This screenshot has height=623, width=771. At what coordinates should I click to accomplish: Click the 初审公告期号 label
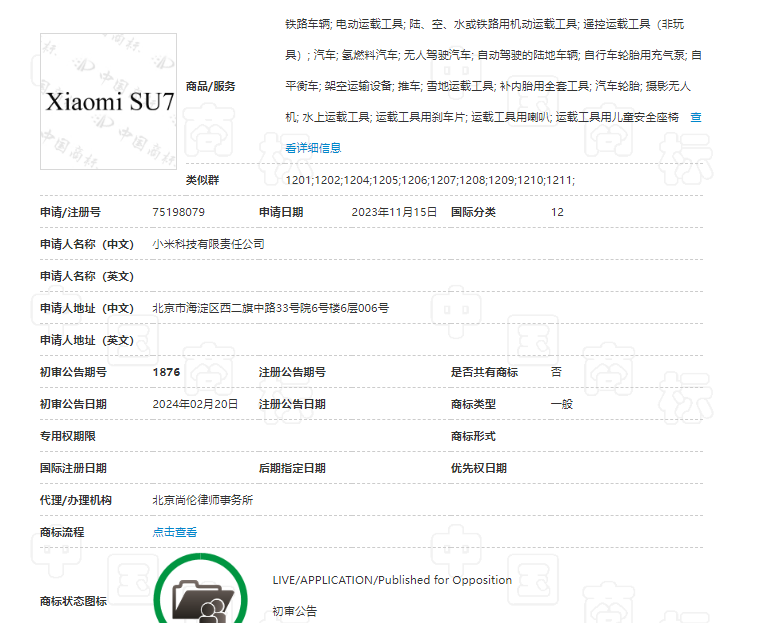click(x=73, y=372)
